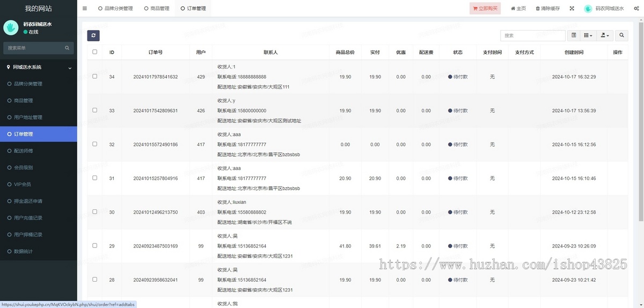Image resolution: width=644 pixels, height=308 pixels.
Task: Click the top bar user avatar
Action: click(x=588, y=9)
